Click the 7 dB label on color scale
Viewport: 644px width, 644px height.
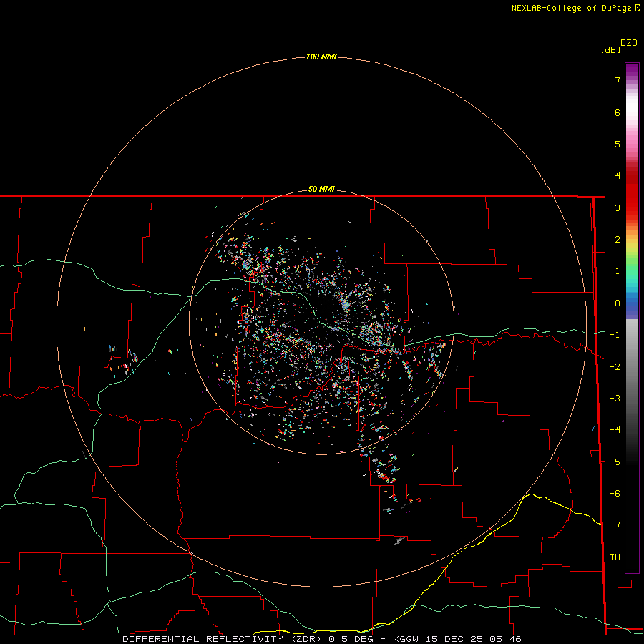pyautogui.click(x=618, y=80)
